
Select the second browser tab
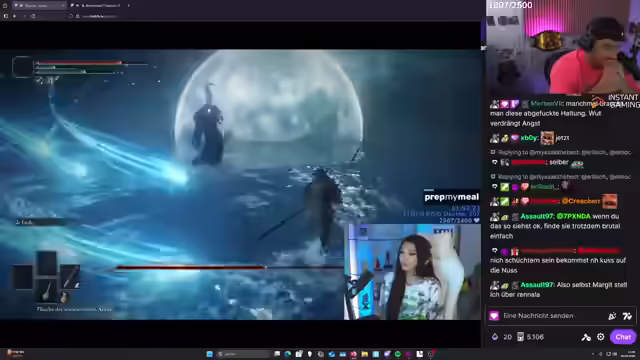click(96, 5)
